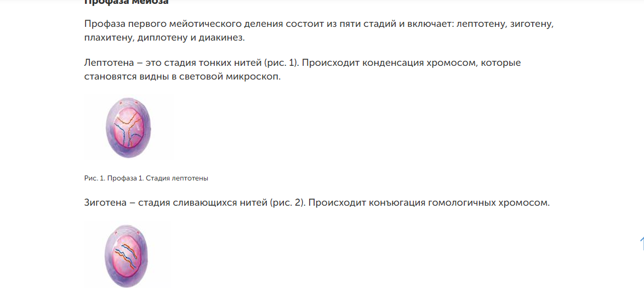Click the heading 'Профаза мейоза'

point(126,2)
